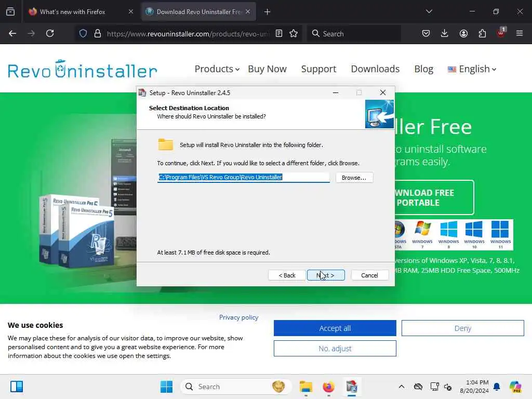
Task: Click the installation path text field
Action: [x=243, y=178]
